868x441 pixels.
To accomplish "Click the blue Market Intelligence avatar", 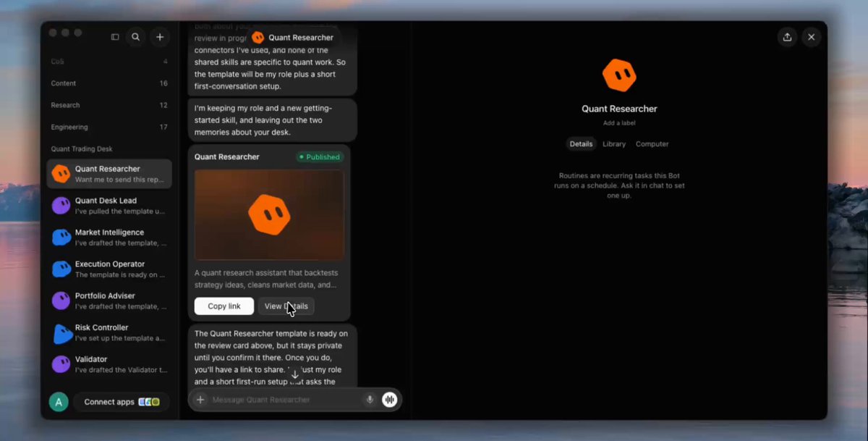I will click(x=61, y=238).
